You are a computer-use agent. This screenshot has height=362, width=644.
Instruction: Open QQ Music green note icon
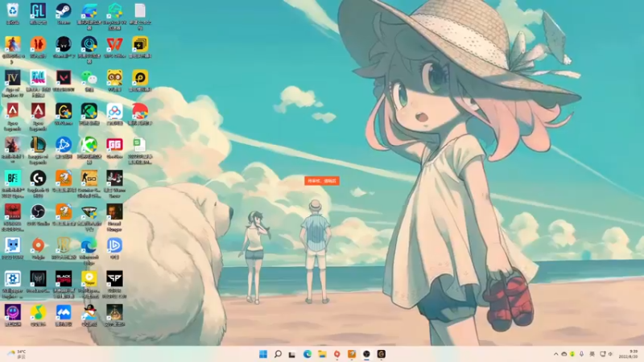[38, 313]
